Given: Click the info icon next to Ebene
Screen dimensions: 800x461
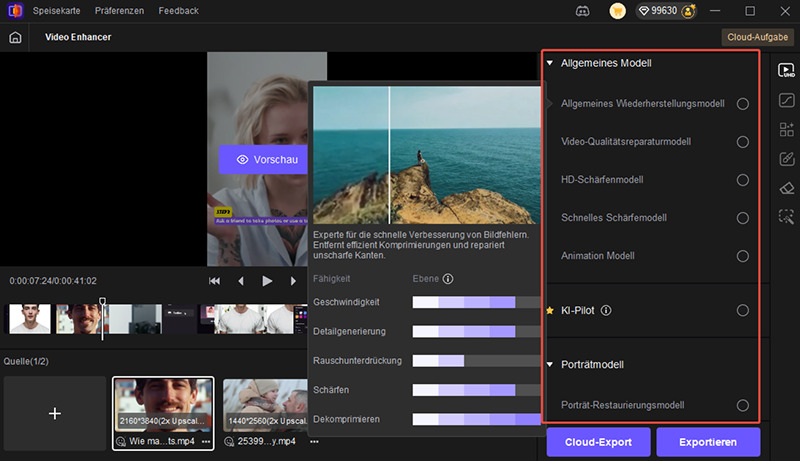Looking at the screenshot, I should click(448, 279).
